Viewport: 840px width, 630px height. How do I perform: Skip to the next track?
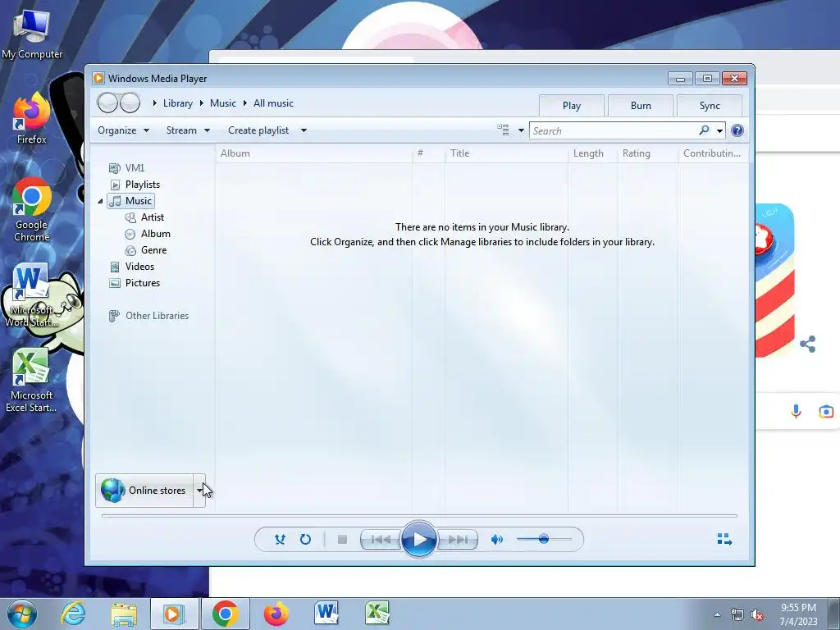[x=457, y=540]
